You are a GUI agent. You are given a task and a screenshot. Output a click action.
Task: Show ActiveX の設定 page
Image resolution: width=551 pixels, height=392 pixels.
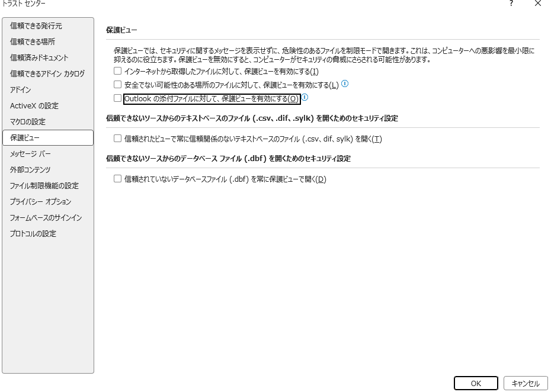pos(34,106)
